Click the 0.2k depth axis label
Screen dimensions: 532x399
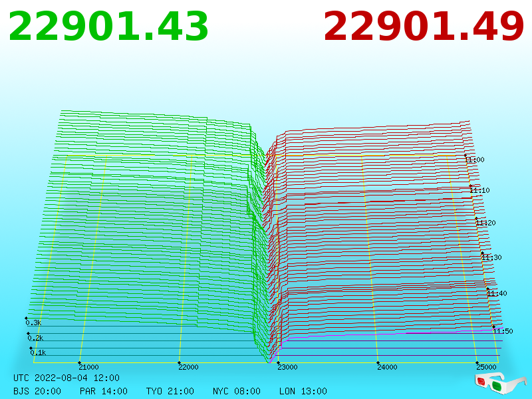click(x=36, y=338)
